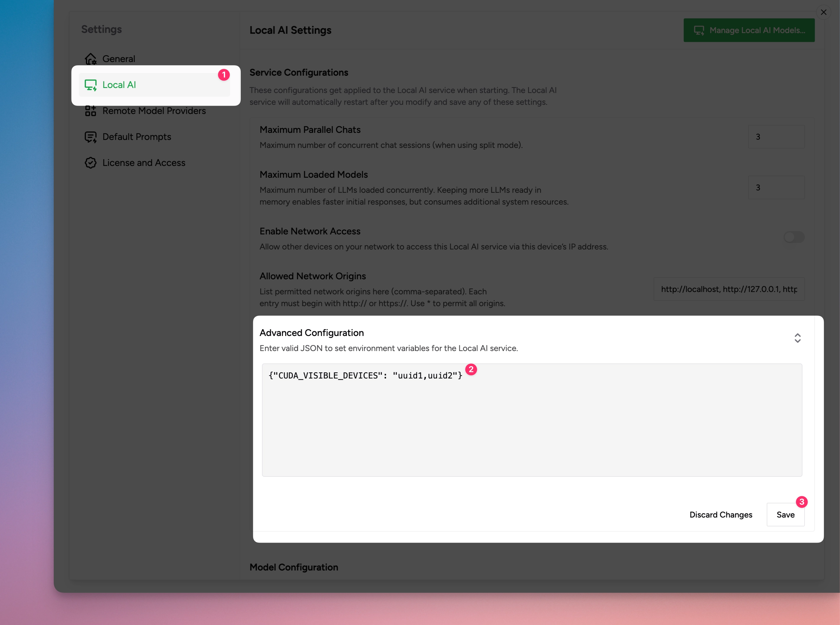
Task: Click the monitor icon on Manage Local AI Models
Action: 700,30
